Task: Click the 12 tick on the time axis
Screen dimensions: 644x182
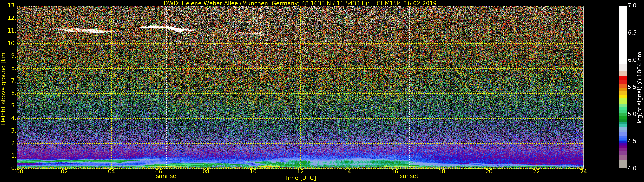Action: click(x=300, y=172)
